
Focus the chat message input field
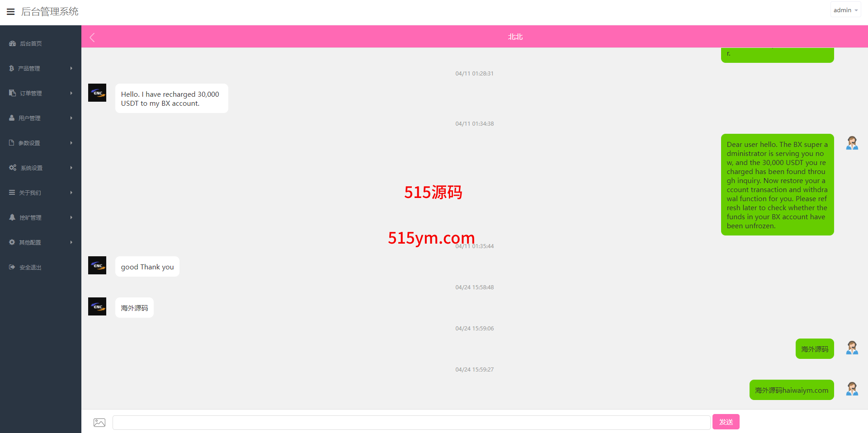click(411, 422)
